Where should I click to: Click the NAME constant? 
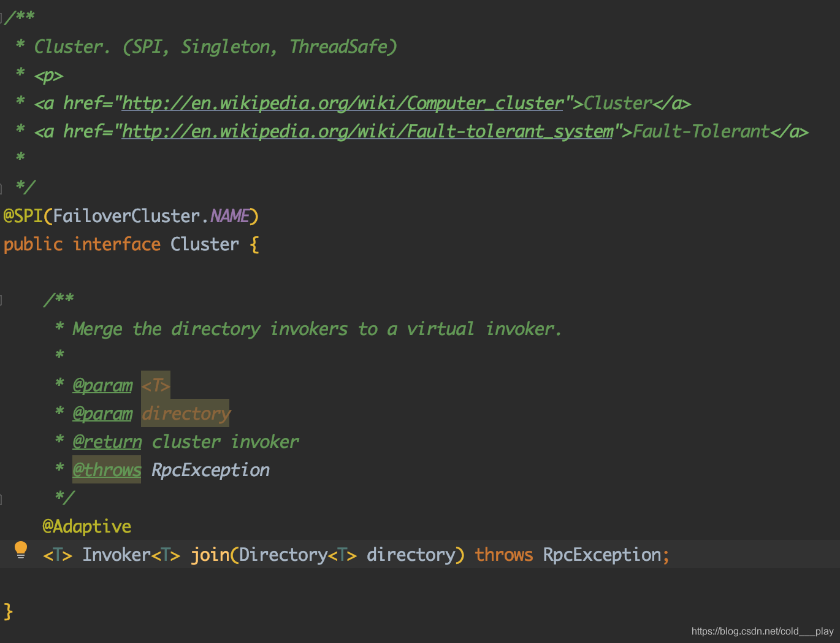229,216
